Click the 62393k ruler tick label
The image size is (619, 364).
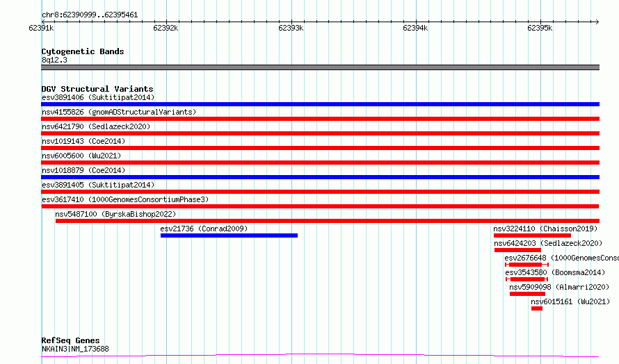tap(291, 28)
